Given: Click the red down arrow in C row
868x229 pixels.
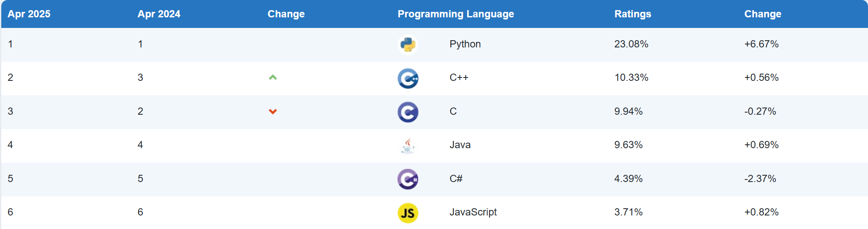Looking at the screenshot, I should coord(273,111).
